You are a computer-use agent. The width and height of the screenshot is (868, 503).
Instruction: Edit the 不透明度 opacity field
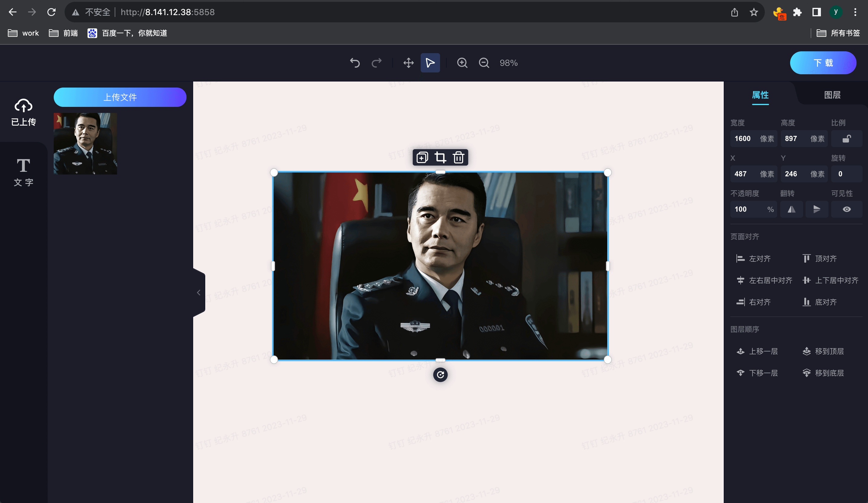coord(753,209)
